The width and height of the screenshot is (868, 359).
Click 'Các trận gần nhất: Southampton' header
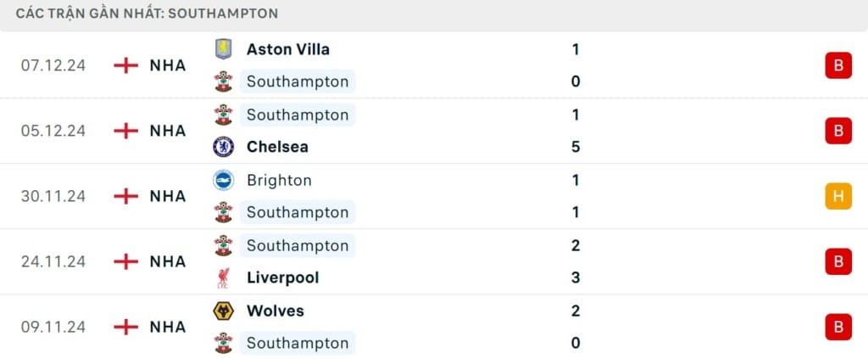147,14
